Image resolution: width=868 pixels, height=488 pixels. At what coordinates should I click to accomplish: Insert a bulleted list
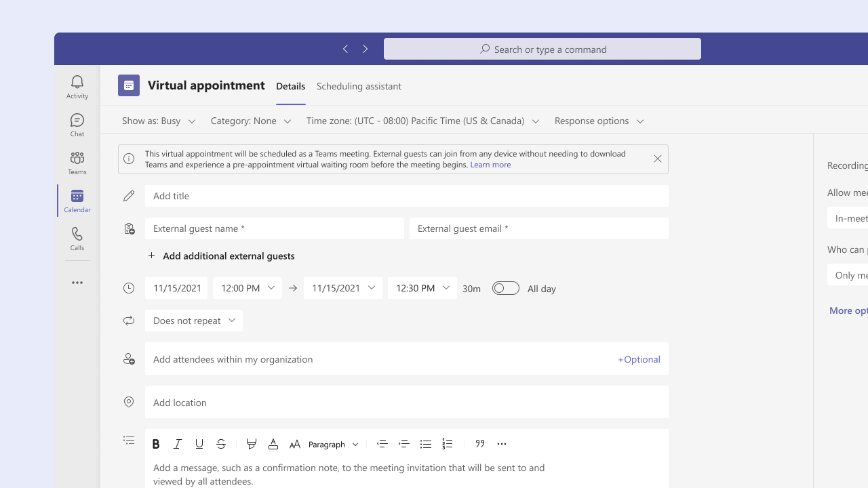point(426,444)
